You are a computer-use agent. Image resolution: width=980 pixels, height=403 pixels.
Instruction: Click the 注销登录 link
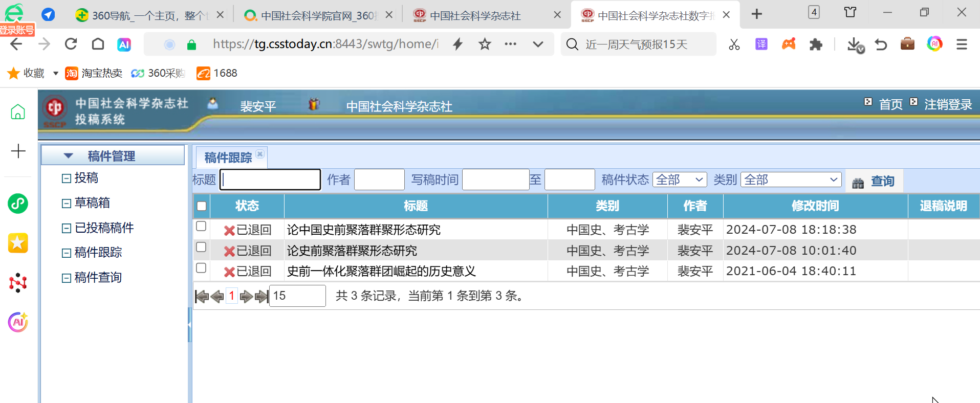948,105
